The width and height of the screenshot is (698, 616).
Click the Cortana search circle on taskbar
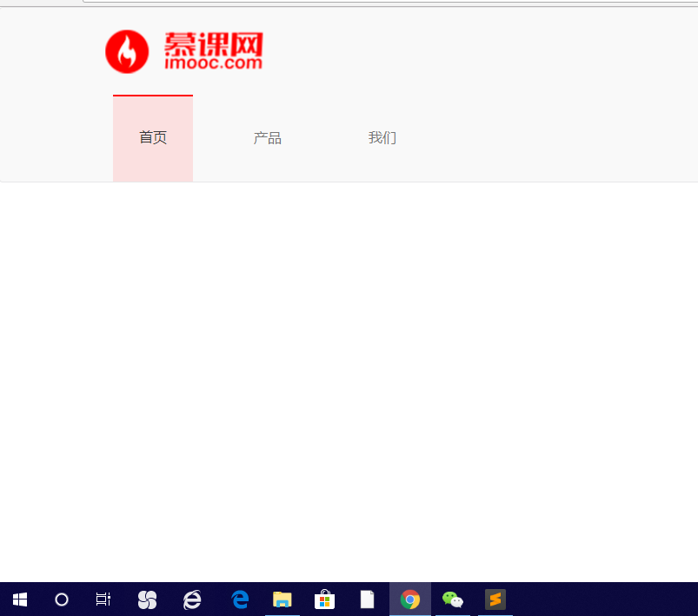tap(61, 599)
